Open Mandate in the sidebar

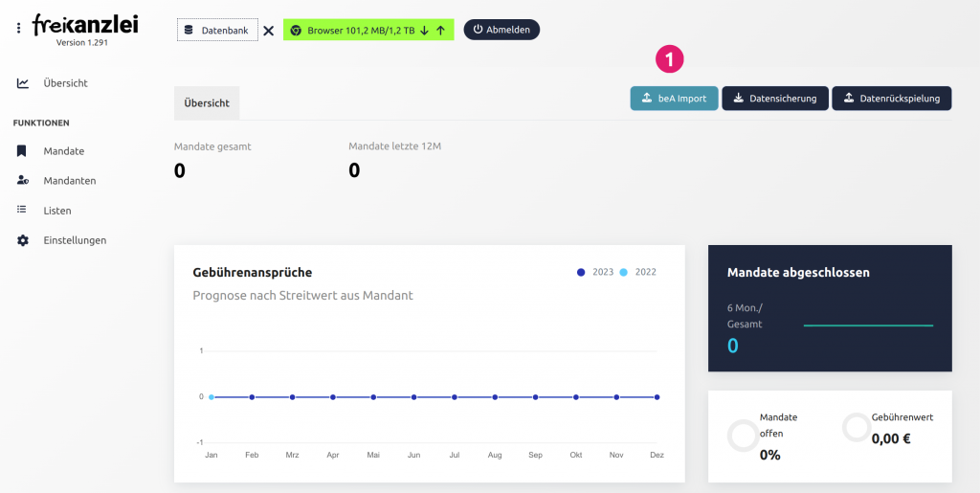coord(64,150)
